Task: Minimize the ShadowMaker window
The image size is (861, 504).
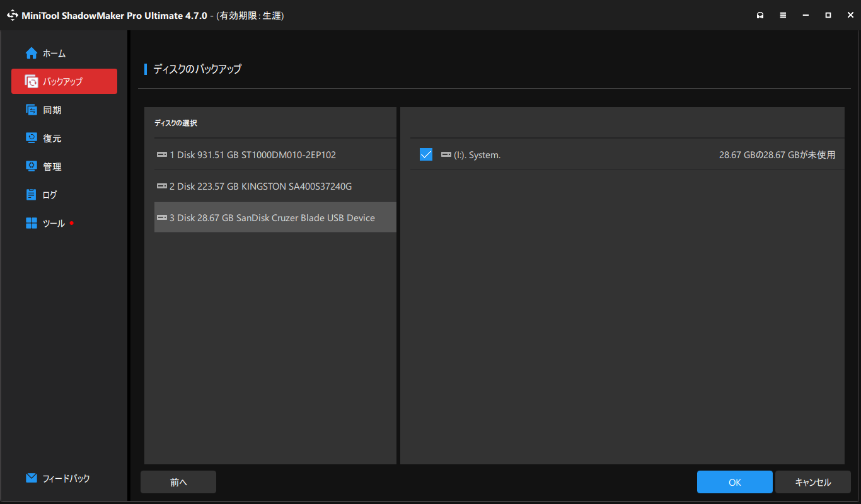Action: coord(806,15)
